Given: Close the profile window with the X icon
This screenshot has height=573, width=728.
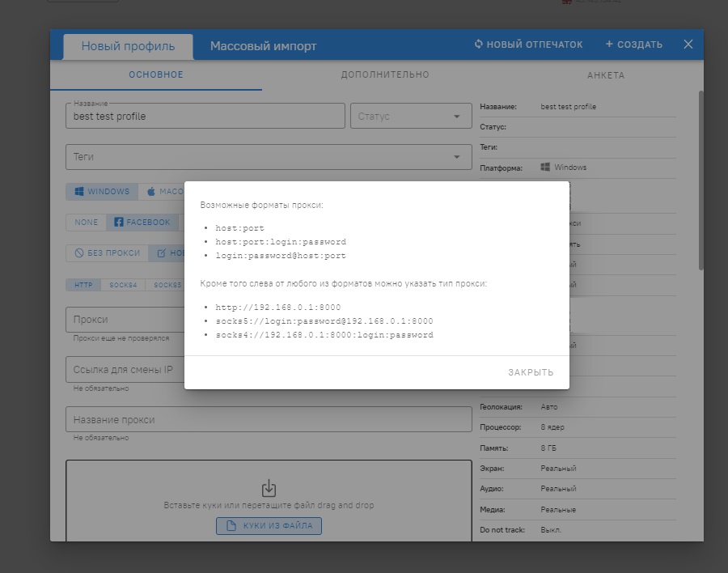Looking at the screenshot, I should click(688, 45).
